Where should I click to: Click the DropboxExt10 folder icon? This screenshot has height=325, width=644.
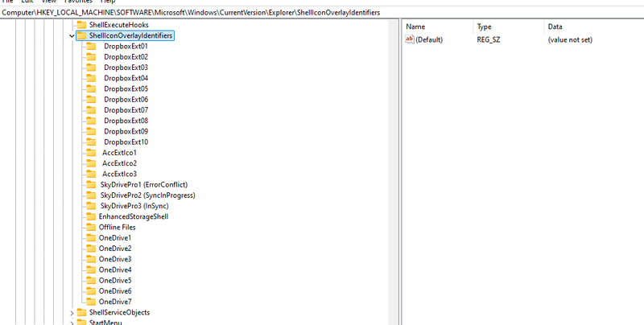tap(91, 142)
